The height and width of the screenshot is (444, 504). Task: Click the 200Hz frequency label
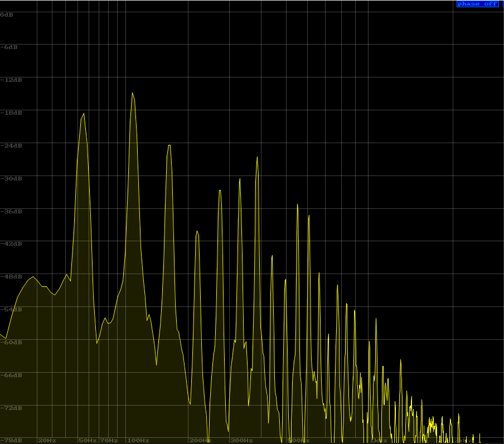200,441
